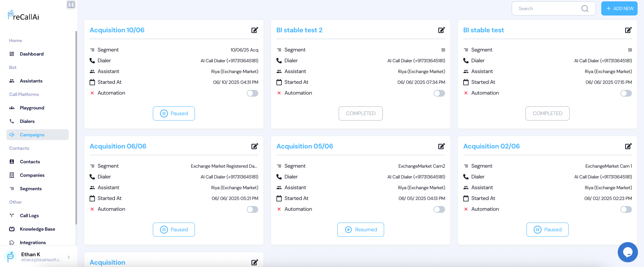The height and width of the screenshot is (267, 644).
Task: Click the Playground icon in sidebar
Action: coord(12,108)
